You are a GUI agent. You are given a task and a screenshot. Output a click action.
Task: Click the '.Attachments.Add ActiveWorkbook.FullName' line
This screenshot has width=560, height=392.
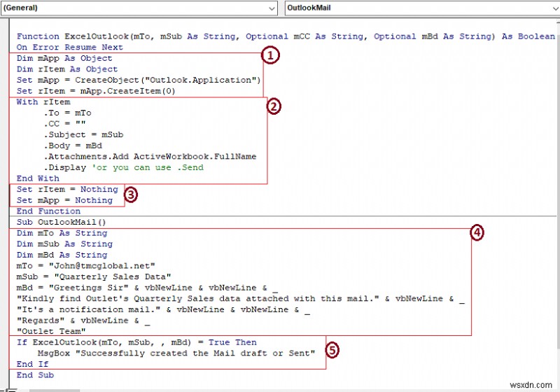150,156
